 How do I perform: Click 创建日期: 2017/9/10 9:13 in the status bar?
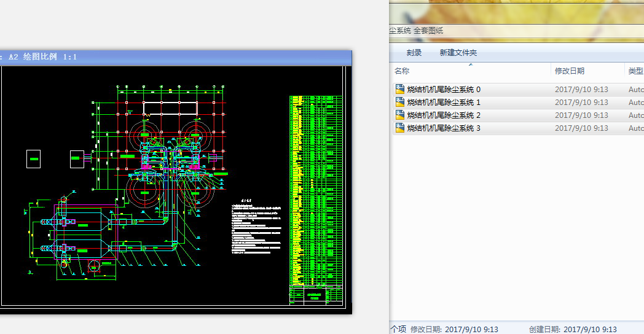point(573,329)
